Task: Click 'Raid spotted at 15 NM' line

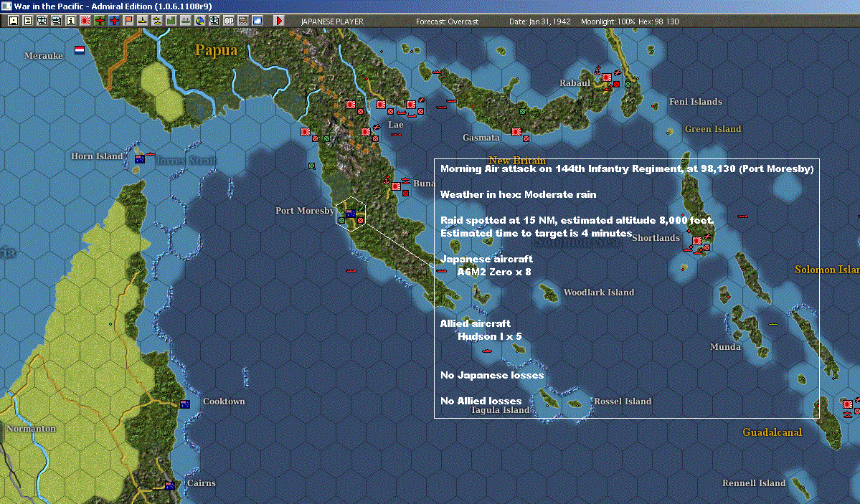Action: (x=577, y=221)
